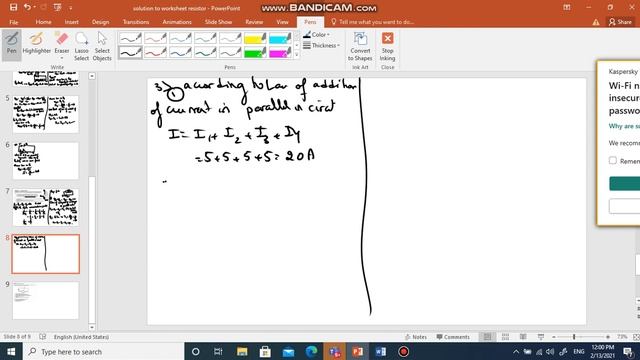Open Customize Quick Access Toolbar dropdown
Viewport: 640px width, 360px height.
coord(70,8)
